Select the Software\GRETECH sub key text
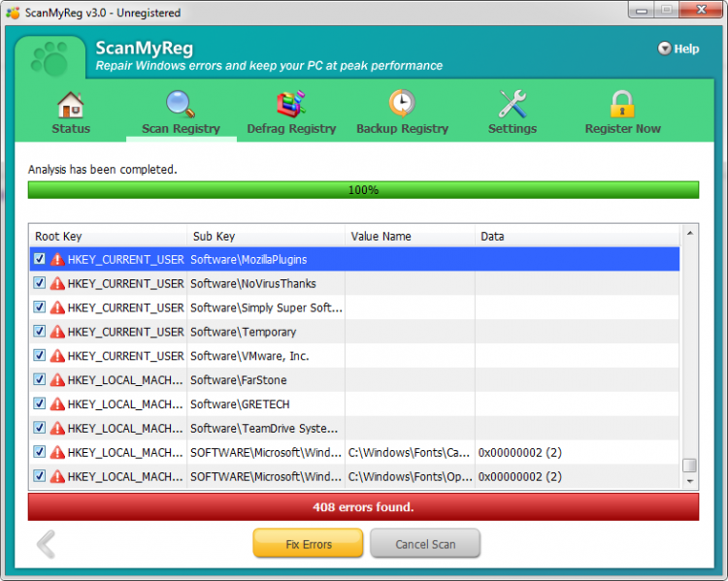 click(240, 404)
